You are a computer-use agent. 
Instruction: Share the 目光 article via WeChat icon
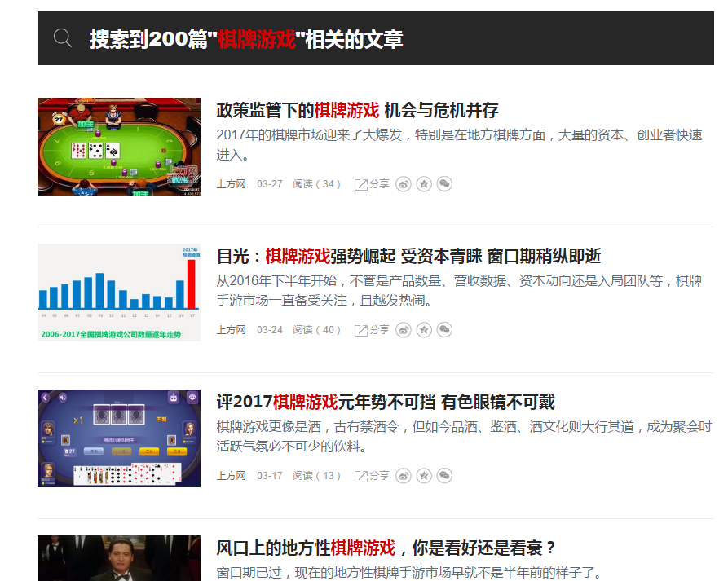[x=444, y=330]
